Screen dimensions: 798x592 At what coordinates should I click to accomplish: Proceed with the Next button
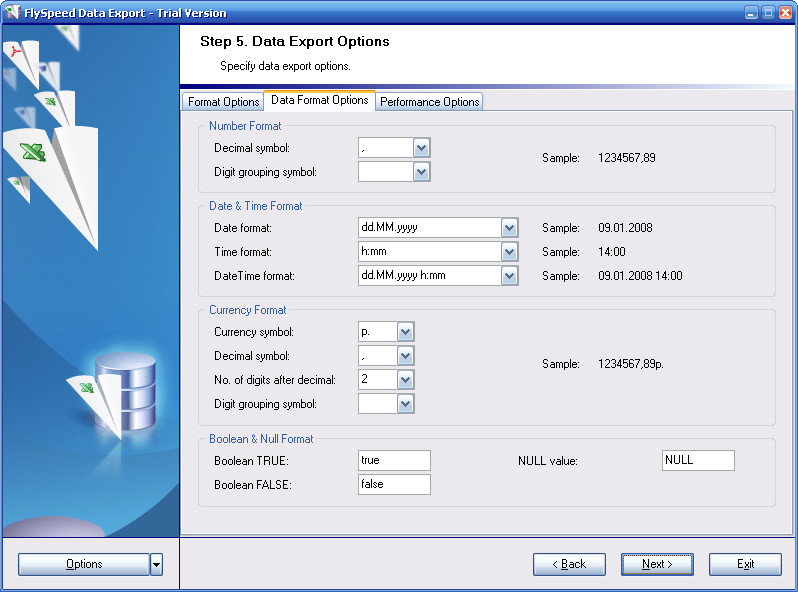657,564
